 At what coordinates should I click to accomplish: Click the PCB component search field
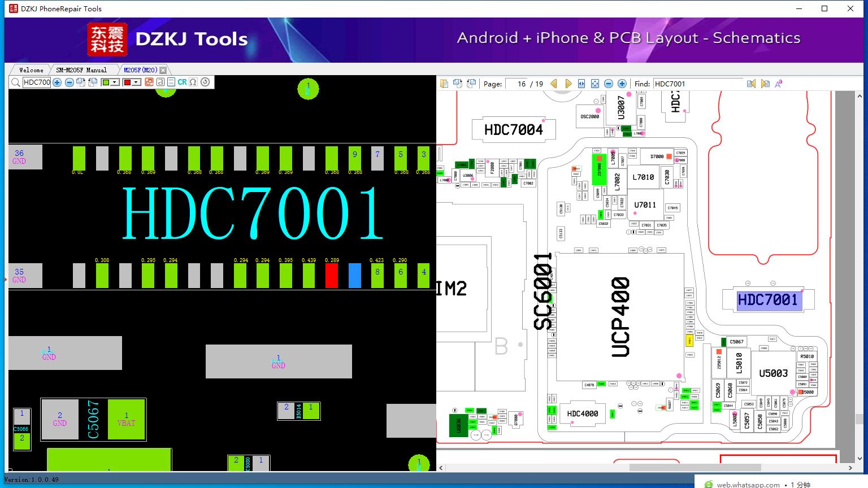(x=37, y=82)
